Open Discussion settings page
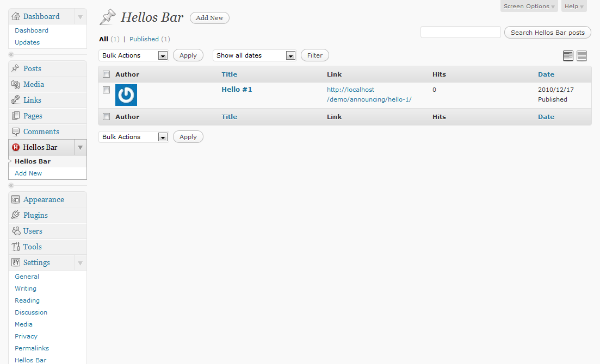This screenshot has height=364, width=600. (x=31, y=312)
